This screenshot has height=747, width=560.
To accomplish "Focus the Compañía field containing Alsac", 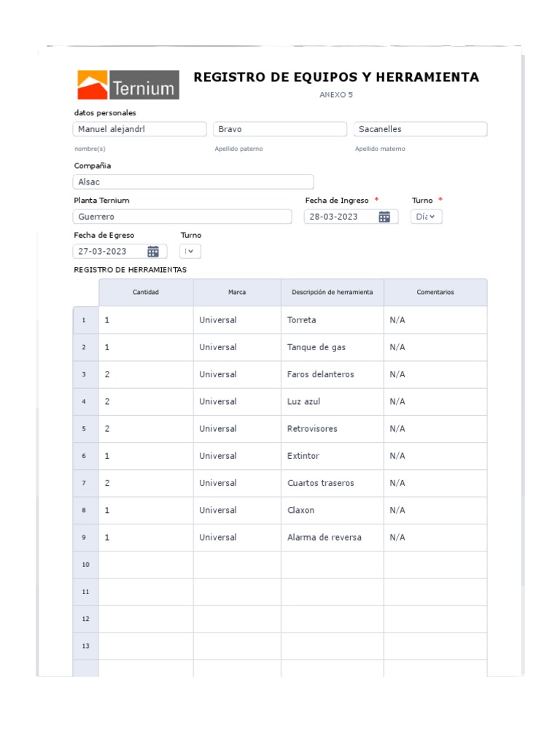I will [193, 182].
